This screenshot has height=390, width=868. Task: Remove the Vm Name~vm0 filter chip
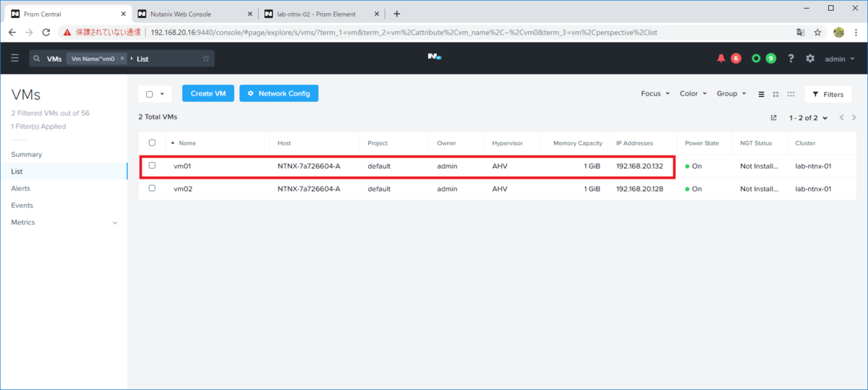[122, 59]
